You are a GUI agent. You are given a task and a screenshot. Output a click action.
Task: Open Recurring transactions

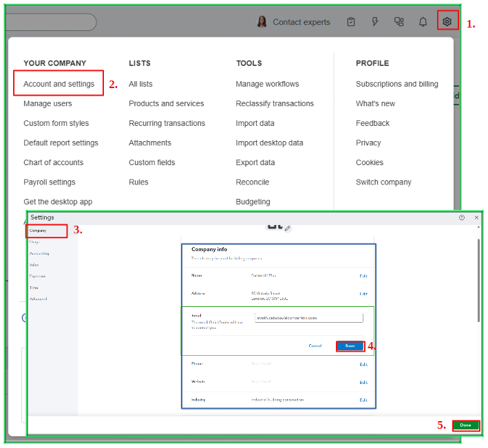click(167, 123)
